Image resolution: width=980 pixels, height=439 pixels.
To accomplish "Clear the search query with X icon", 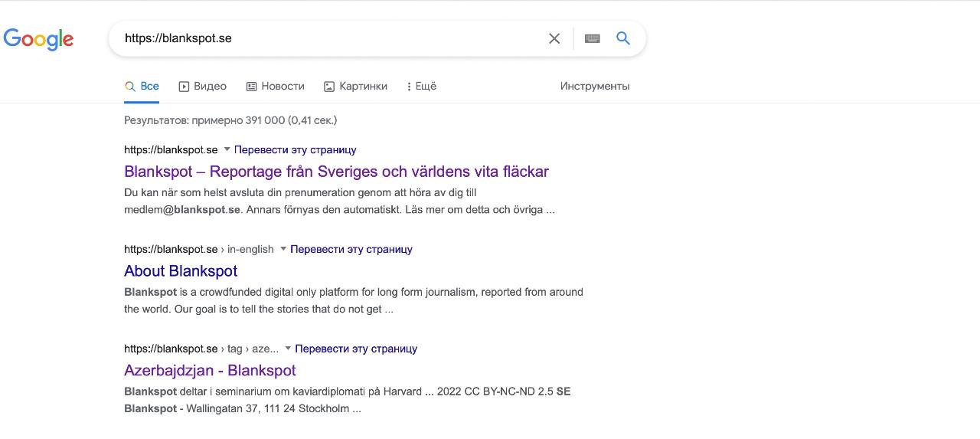I will click(x=554, y=38).
